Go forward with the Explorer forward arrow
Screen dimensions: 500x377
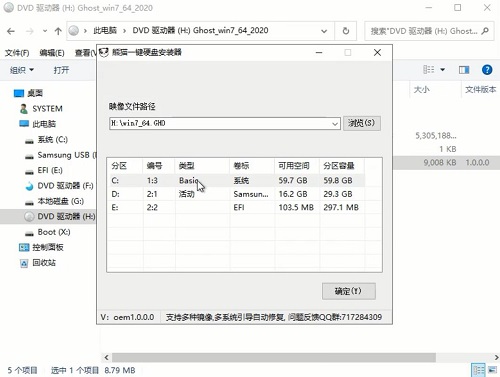pos(30,31)
